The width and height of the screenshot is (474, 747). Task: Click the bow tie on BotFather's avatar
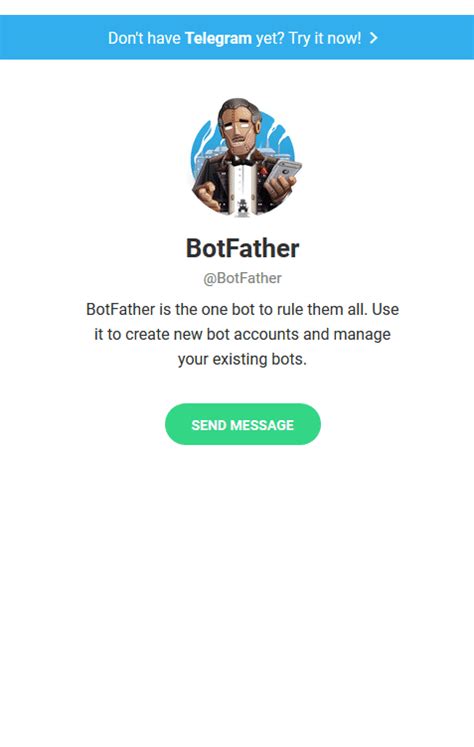(x=242, y=162)
